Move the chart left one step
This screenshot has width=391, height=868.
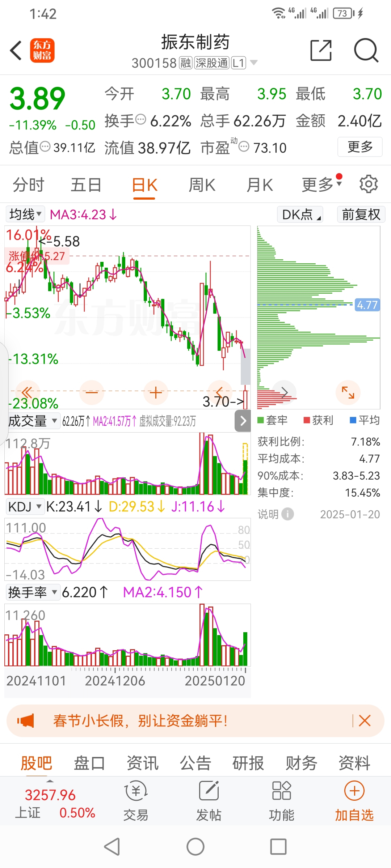[x=219, y=392]
